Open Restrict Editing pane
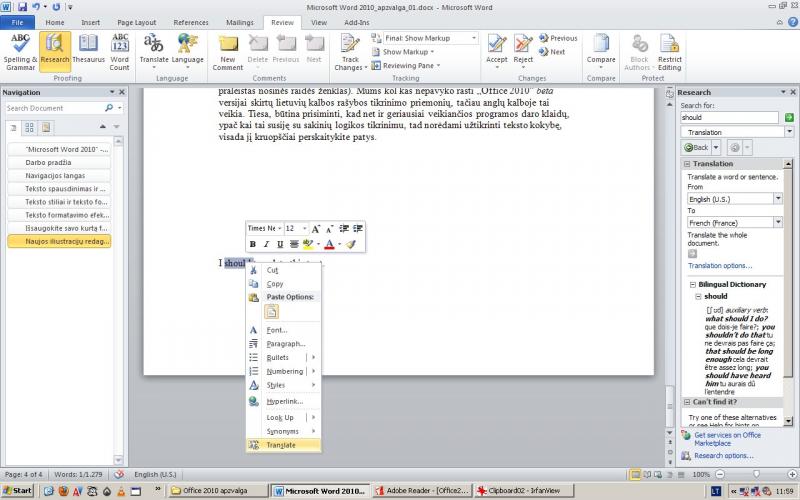Image resolution: width=800 pixels, height=500 pixels. [669, 52]
